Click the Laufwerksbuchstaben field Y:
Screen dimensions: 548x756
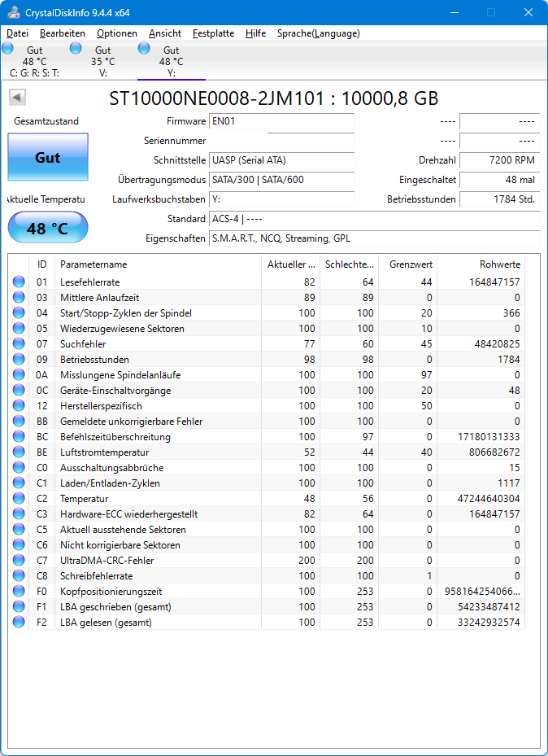click(x=281, y=199)
